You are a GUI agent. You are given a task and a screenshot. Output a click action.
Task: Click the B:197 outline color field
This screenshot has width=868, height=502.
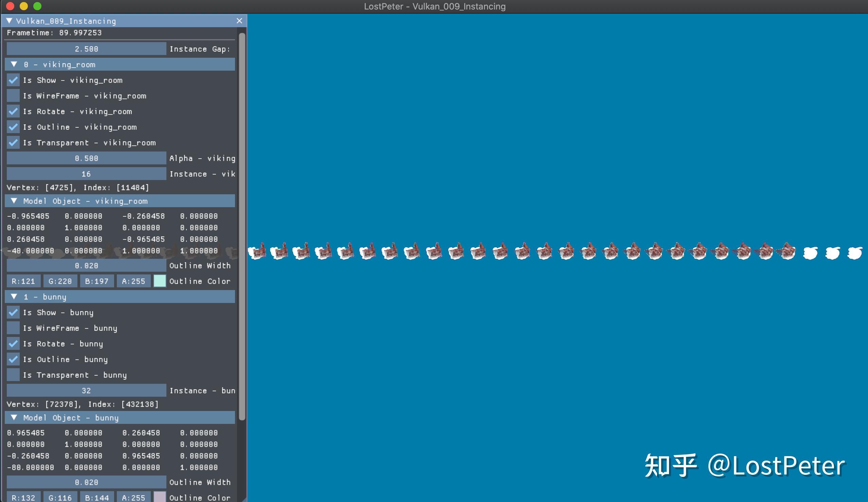point(97,281)
